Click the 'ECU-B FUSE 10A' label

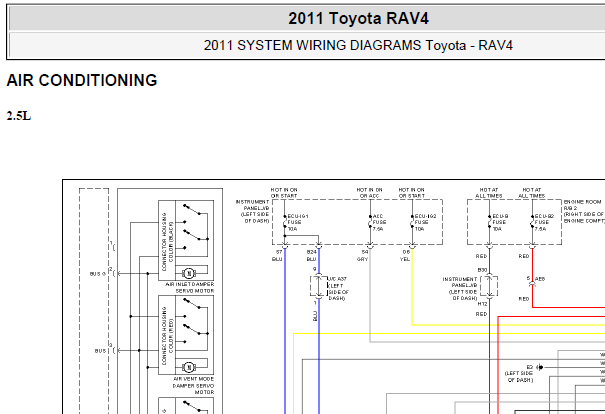coord(500,223)
